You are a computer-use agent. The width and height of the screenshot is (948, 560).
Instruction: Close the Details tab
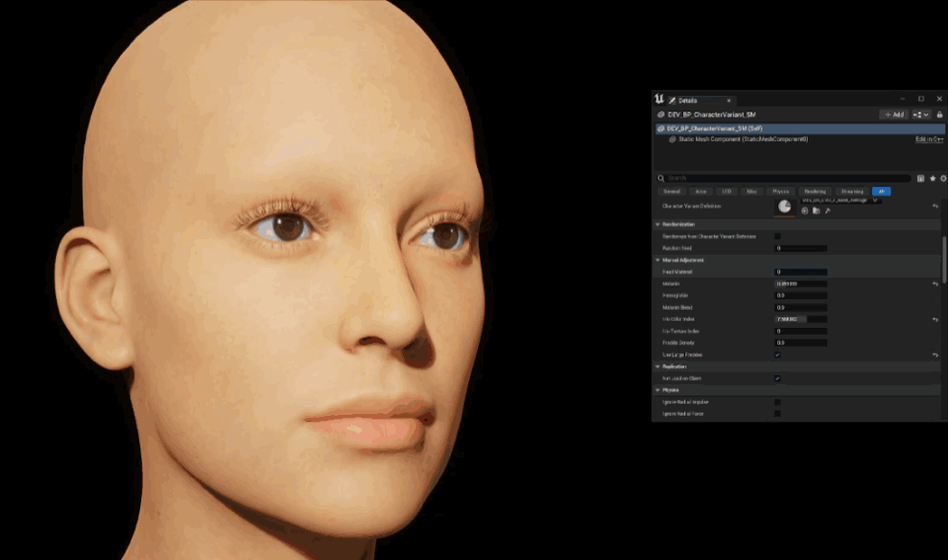[729, 101]
